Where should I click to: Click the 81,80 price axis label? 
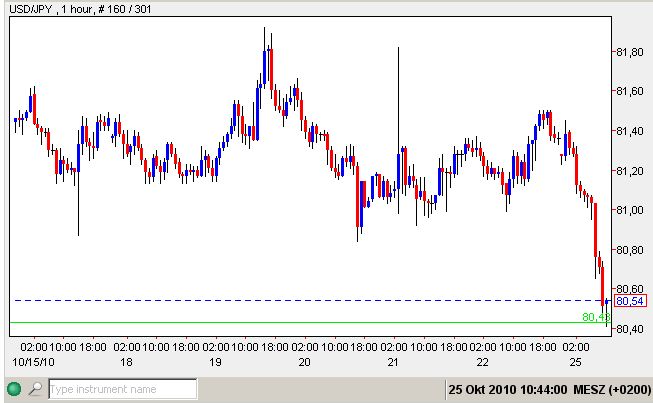pyautogui.click(x=630, y=52)
